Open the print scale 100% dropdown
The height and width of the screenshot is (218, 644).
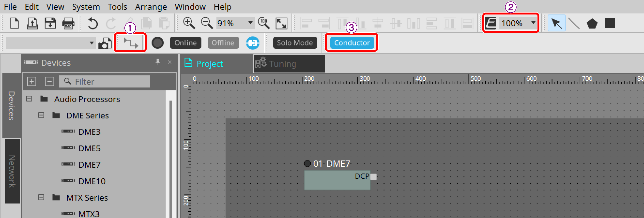click(x=532, y=23)
